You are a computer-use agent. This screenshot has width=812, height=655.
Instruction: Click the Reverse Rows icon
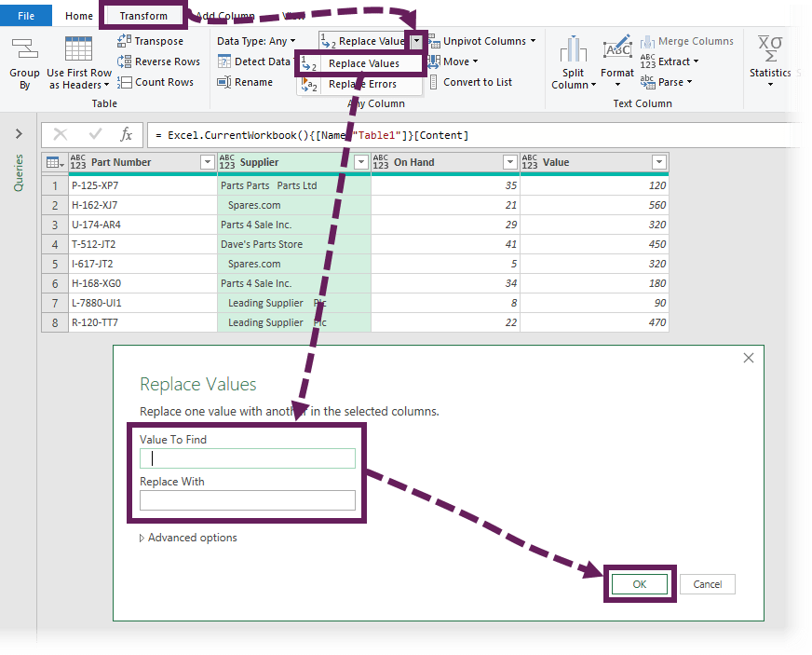[159, 61]
